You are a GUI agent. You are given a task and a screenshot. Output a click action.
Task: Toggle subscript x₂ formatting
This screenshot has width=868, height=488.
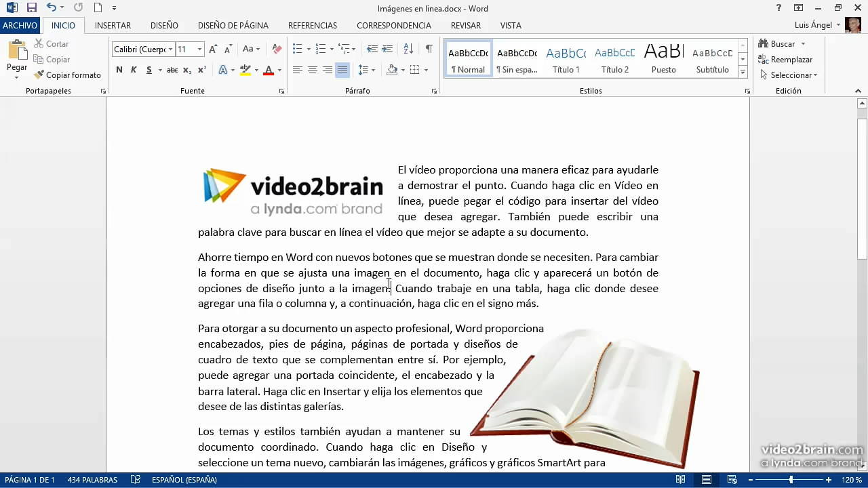(x=188, y=70)
